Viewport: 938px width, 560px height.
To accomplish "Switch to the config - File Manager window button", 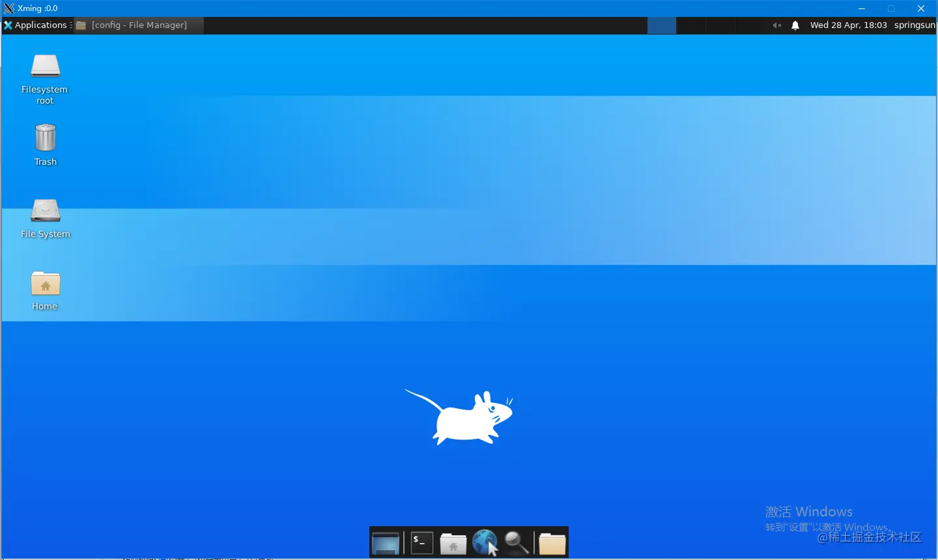I will pyautogui.click(x=138, y=25).
